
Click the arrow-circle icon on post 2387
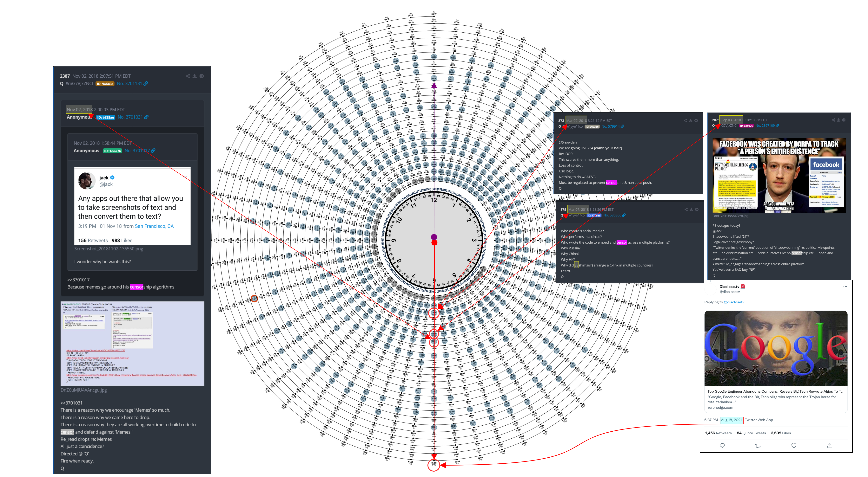[x=202, y=76]
